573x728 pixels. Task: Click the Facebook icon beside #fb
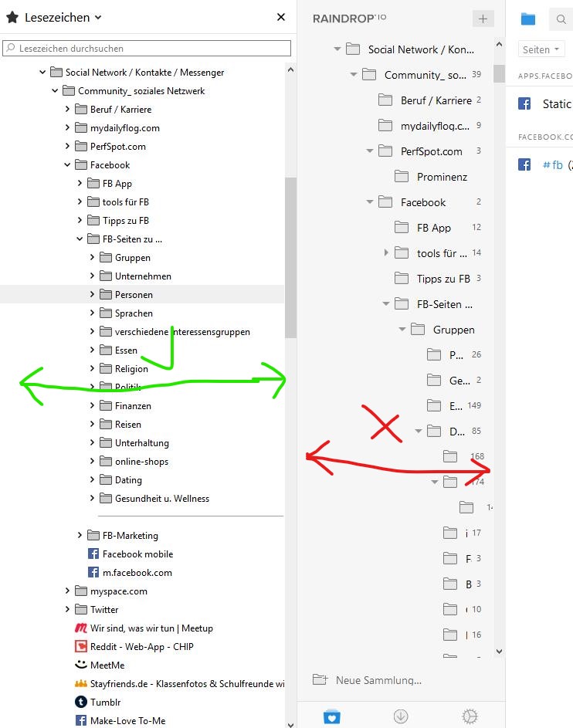524,164
